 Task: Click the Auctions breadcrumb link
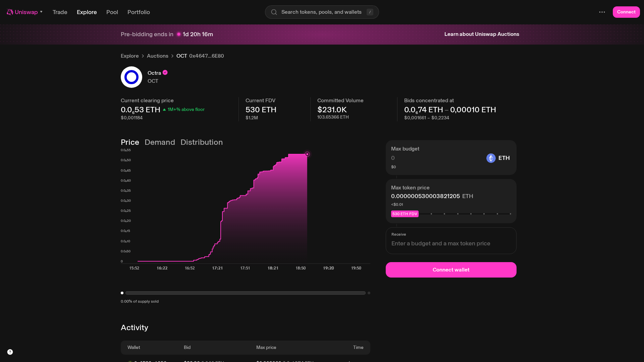point(158,56)
